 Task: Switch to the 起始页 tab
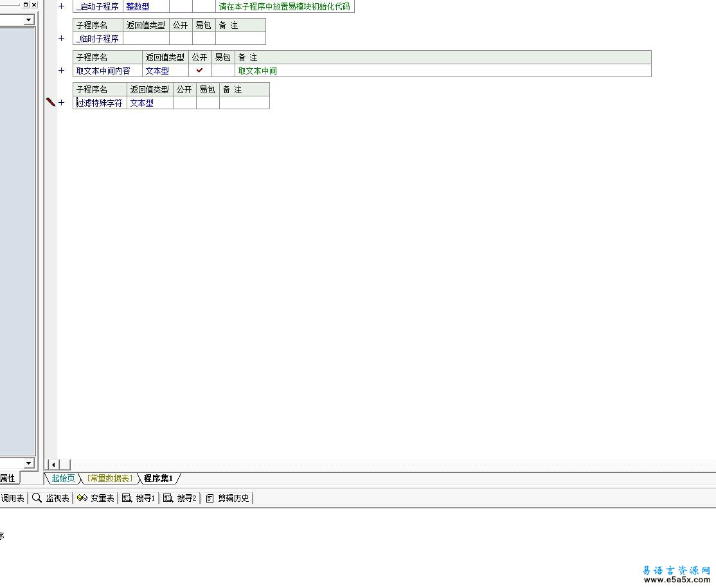tap(63, 478)
